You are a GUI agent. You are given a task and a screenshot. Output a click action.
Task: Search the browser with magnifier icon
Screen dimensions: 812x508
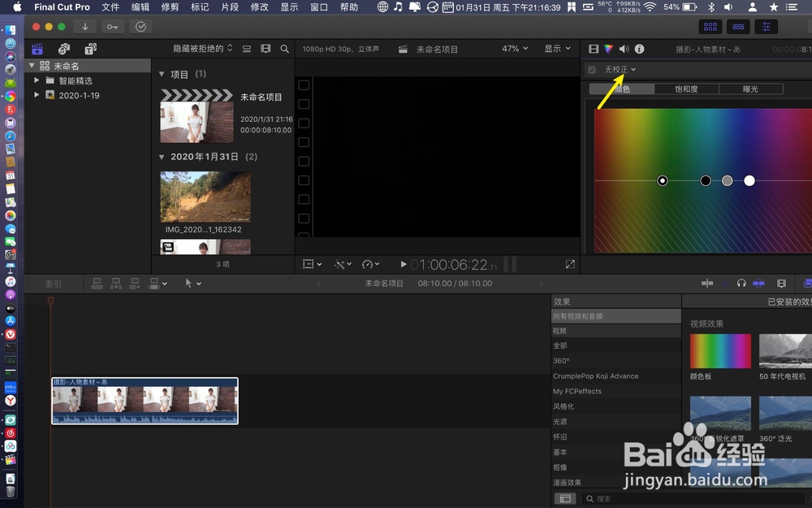tap(284, 49)
